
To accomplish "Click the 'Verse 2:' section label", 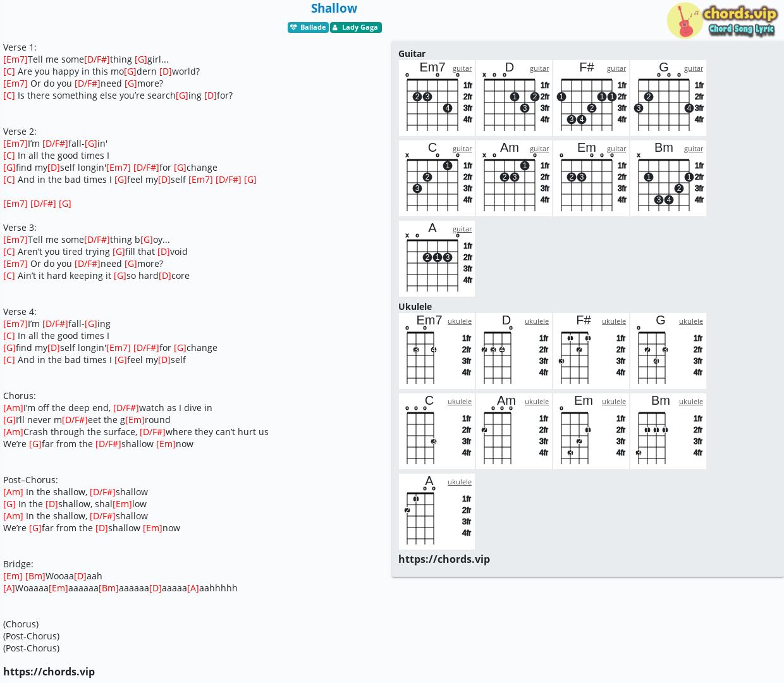I will (20, 132).
